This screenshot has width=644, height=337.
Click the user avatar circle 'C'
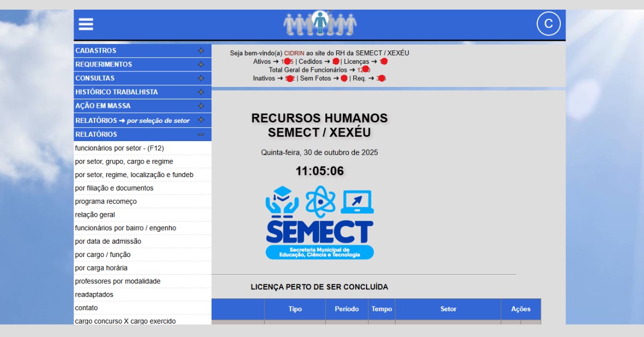click(x=548, y=24)
